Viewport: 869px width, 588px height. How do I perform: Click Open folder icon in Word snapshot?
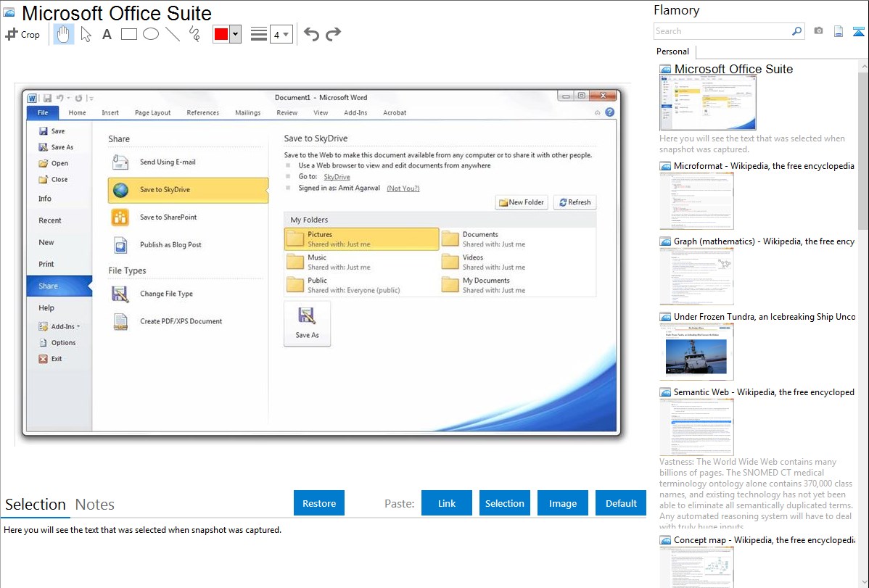(44, 163)
